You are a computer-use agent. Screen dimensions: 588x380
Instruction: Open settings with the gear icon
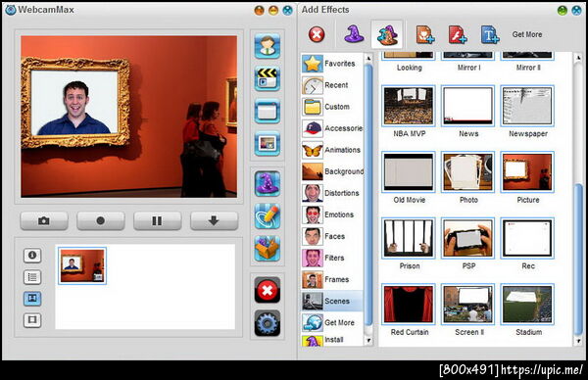click(267, 322)
